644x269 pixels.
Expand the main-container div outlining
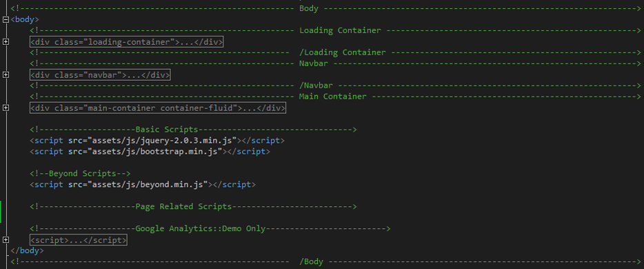tap(6, 108)
